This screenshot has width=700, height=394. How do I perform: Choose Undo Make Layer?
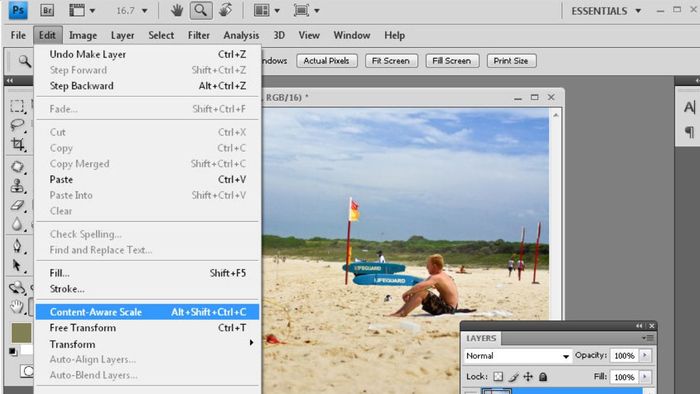147,54
